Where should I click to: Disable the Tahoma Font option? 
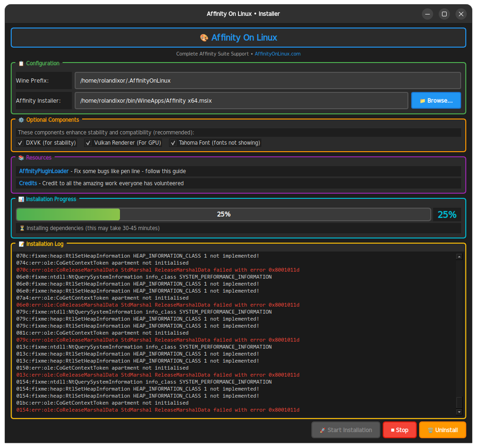click(x=173, y=142)
